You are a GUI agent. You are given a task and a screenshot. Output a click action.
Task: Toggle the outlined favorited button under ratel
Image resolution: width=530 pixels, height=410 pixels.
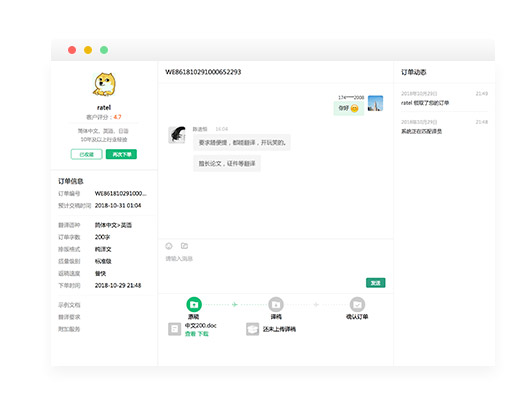(x=87, y=154)
